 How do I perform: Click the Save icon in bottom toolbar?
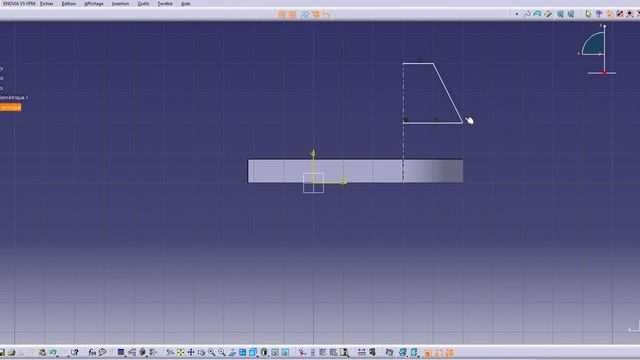2,352
